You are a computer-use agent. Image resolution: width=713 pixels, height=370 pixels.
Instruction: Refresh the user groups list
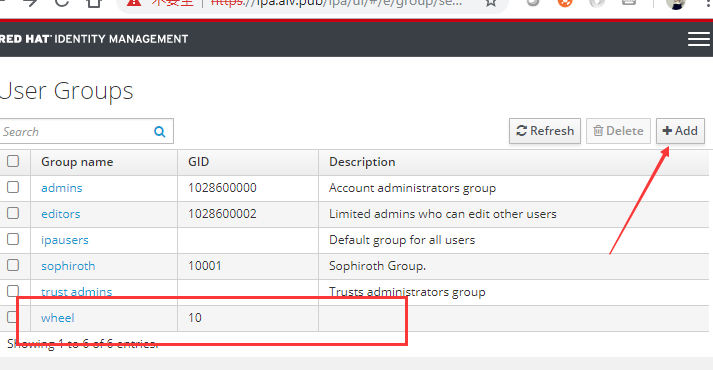click(545, 131)
